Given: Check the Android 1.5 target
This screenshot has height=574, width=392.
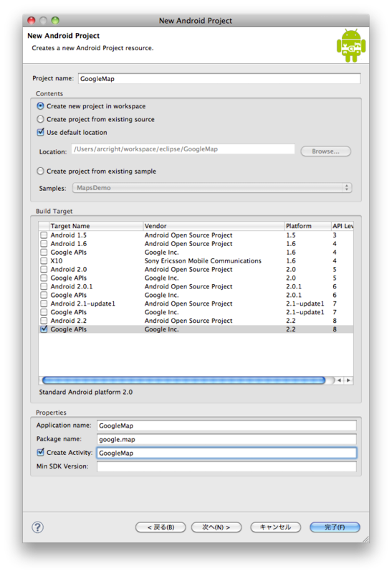Looking at the screenshot, I should (x=44, y=235).
